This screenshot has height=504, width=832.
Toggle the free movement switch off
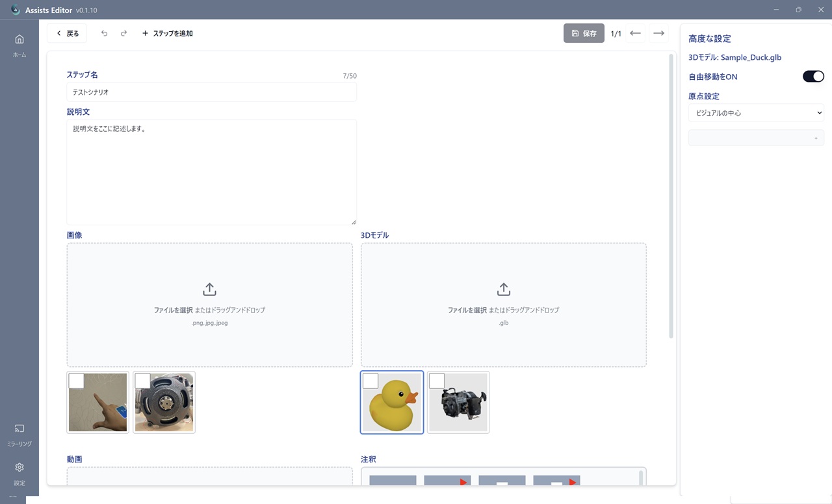[x=813, y=77]
